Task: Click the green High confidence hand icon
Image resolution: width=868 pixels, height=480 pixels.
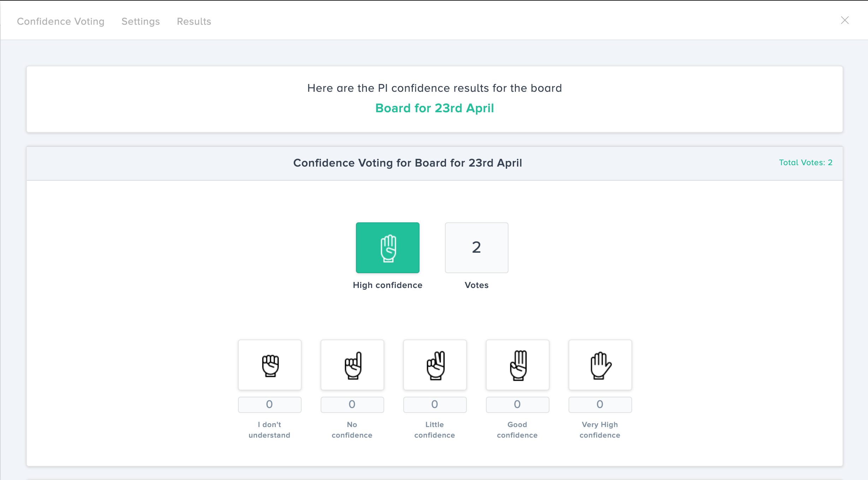Action: tap(387, 248)
